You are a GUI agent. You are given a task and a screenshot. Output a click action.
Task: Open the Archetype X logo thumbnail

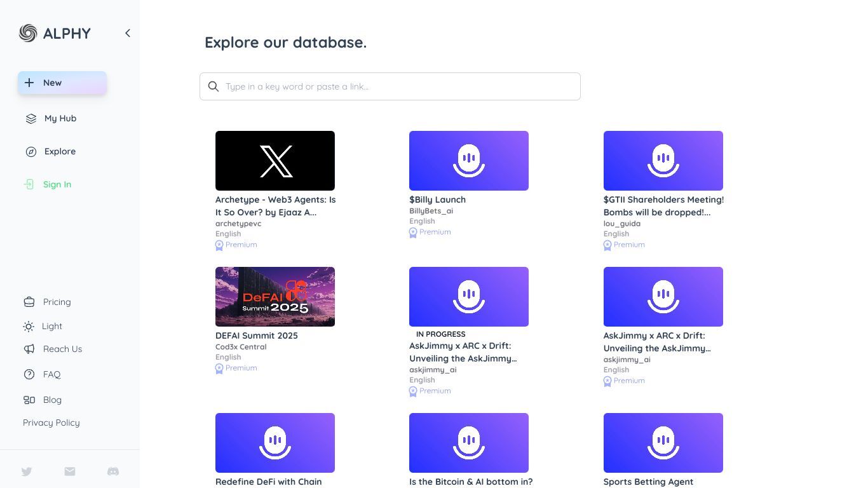[x=275, y=161]
